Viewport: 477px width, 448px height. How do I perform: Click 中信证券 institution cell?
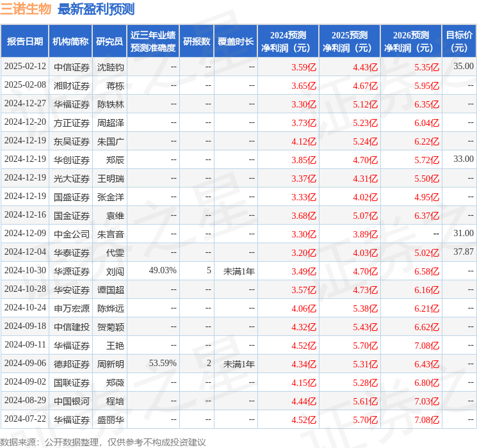(72, 67)
